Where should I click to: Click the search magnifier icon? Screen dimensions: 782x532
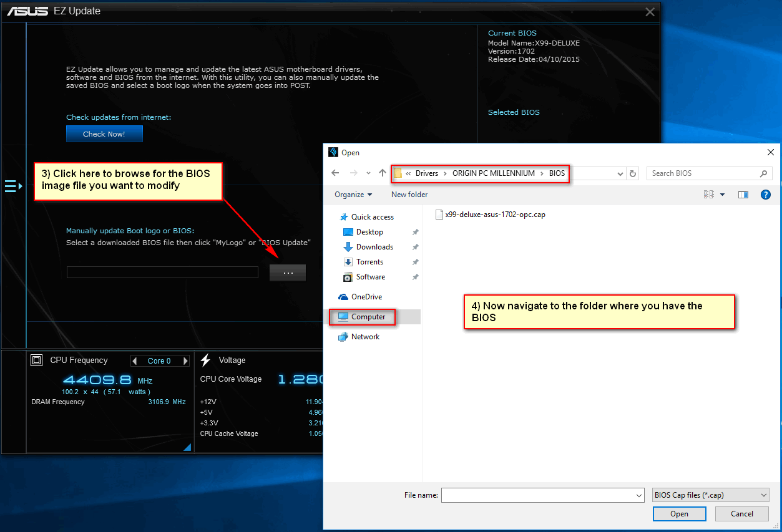click(x=763, y=173)
